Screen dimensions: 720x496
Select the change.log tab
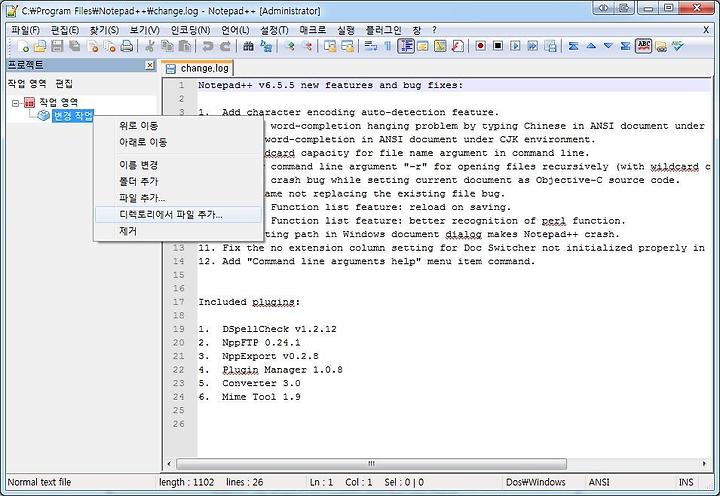click(197, 68)
